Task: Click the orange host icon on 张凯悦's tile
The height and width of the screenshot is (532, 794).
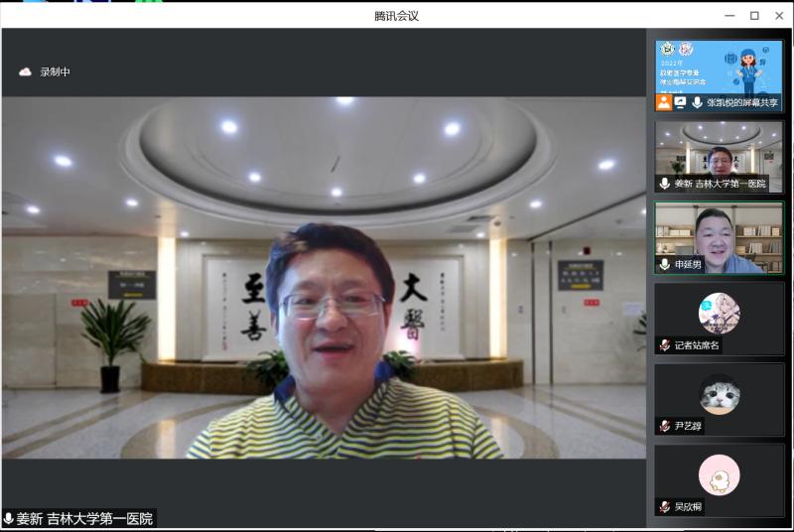Action: pos(664,102)
